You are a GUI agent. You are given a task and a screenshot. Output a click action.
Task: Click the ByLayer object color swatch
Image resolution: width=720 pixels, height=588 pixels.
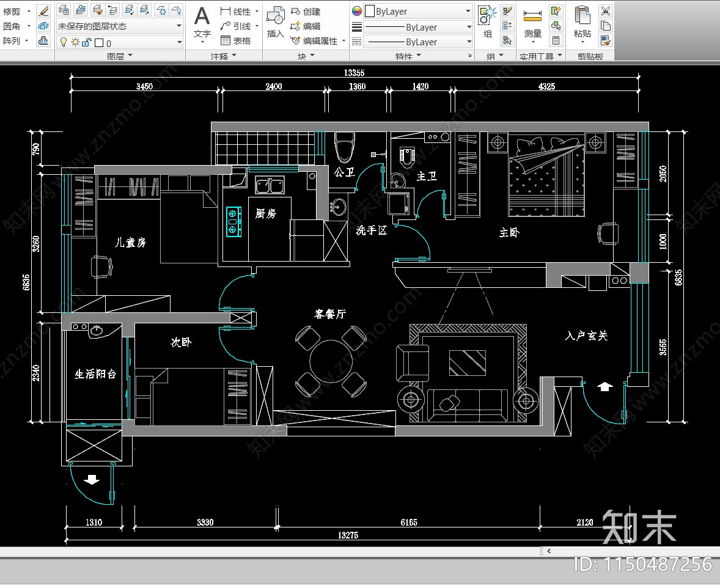(370, 12)
